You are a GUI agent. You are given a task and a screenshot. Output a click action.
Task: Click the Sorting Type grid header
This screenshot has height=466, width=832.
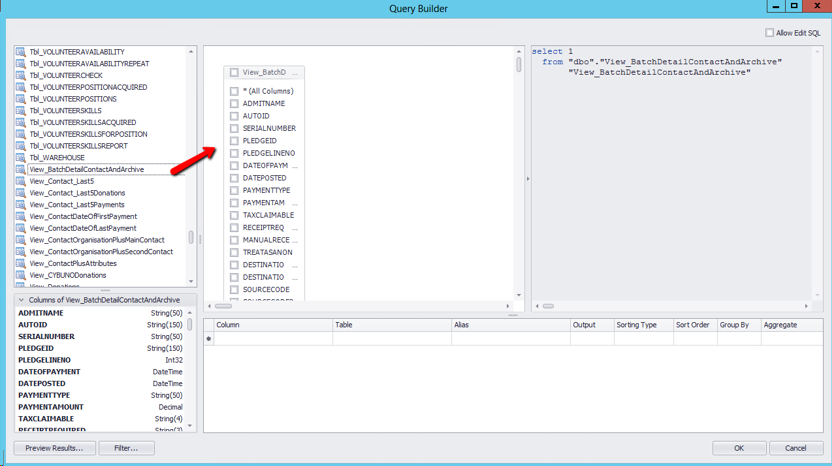644,325
